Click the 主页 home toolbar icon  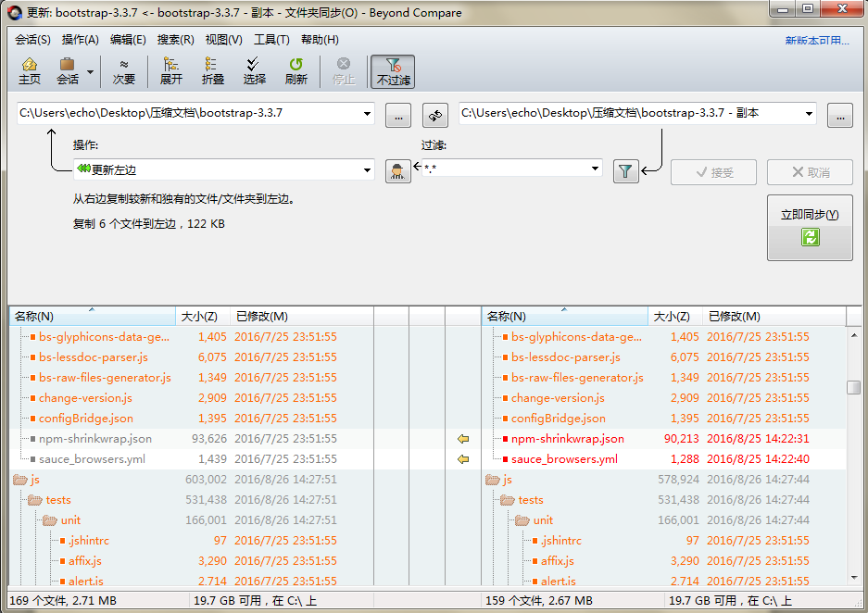29,70
